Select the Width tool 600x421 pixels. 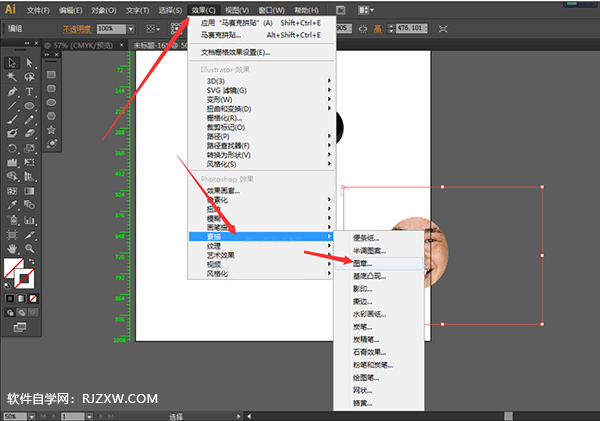coord(12,162)
